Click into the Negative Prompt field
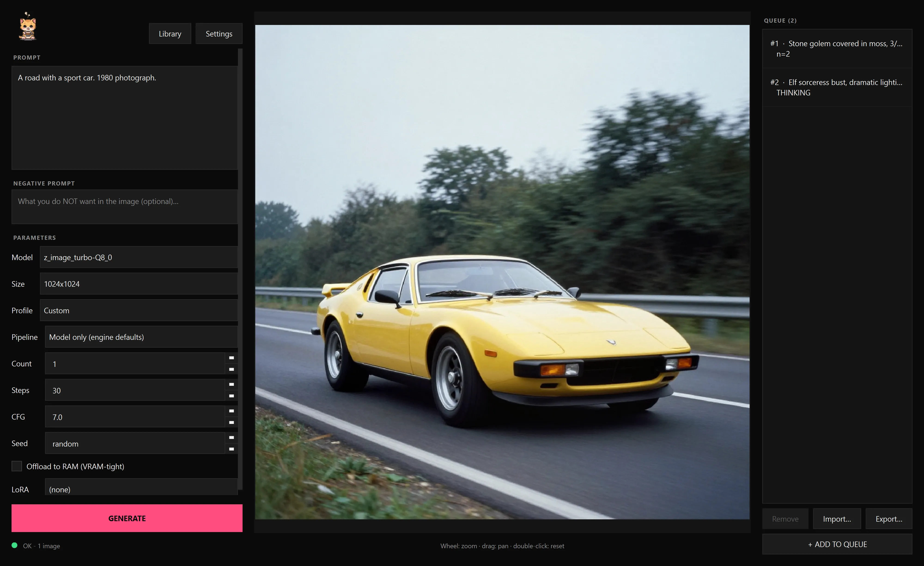 click(125, 207)
